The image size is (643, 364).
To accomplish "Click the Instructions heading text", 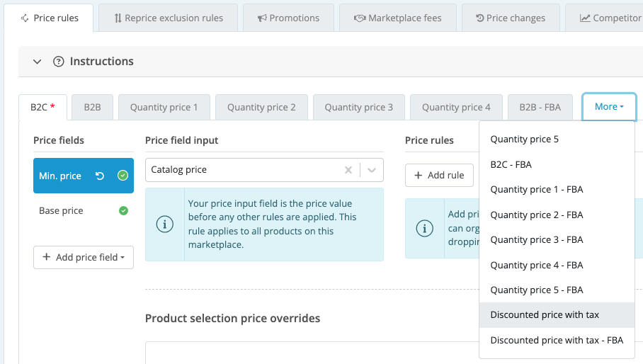I will pos(102,62).
